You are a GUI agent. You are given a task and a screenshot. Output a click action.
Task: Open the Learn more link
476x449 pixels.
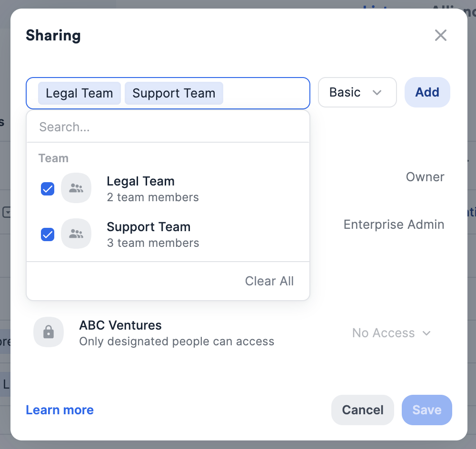[59, 410]
